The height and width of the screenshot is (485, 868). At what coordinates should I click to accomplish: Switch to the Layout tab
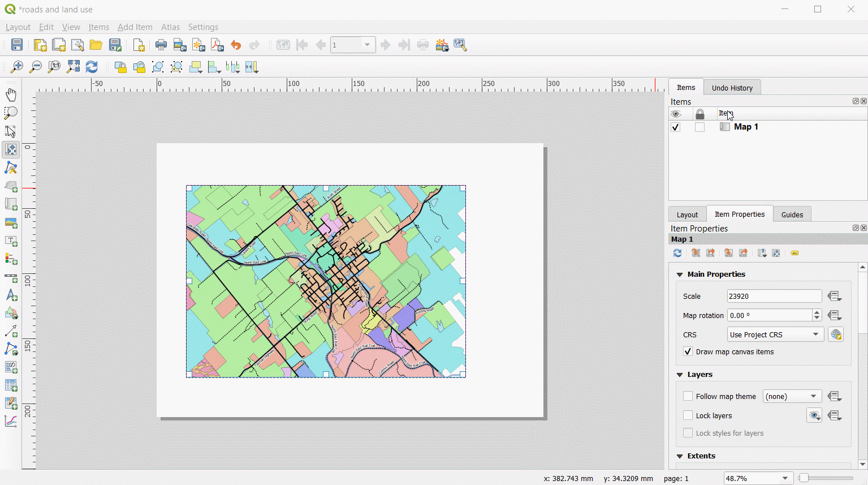click(x=687, y=214)
